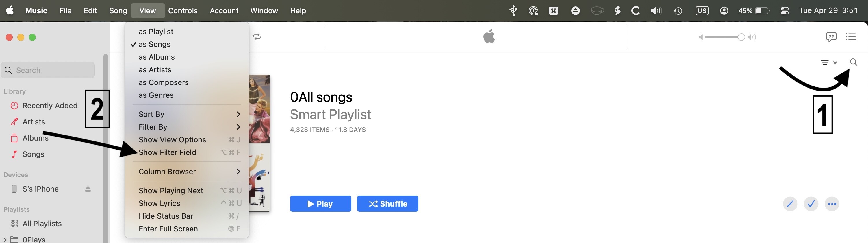Open the Controls menu

[x=183, y=11]
